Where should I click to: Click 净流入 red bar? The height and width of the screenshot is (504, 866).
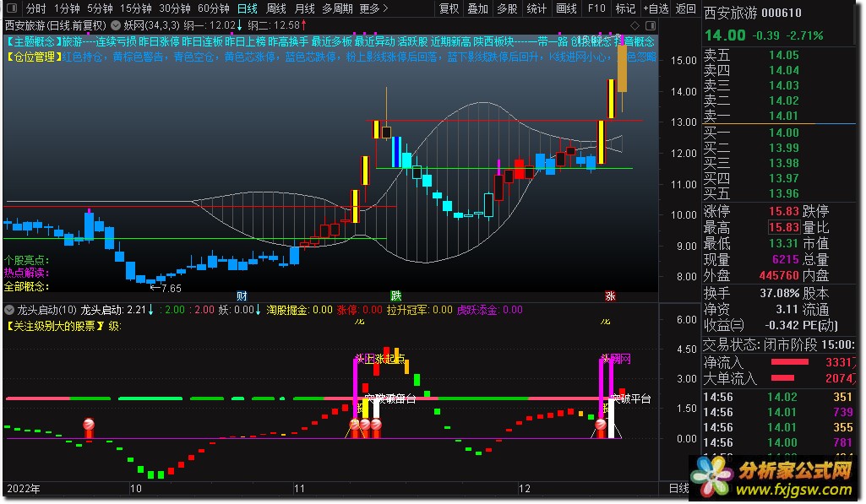click(789, 362)
